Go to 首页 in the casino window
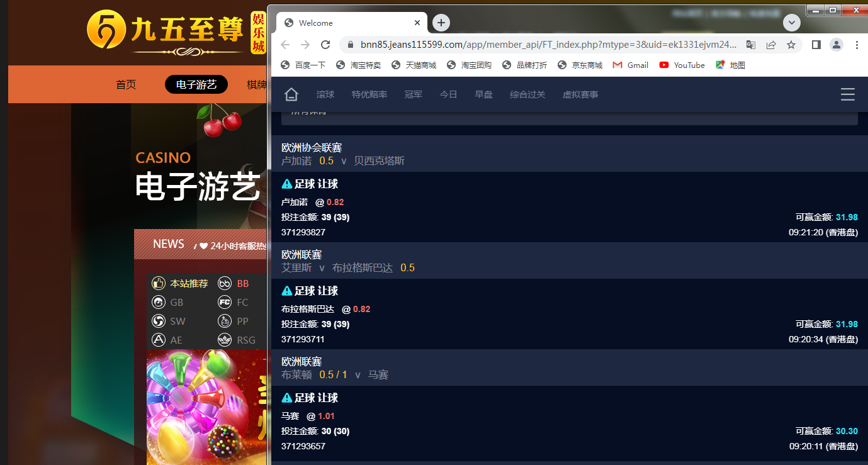Viewport: 868px width, 465px height. pyautogui.click(x=126, y=84)
